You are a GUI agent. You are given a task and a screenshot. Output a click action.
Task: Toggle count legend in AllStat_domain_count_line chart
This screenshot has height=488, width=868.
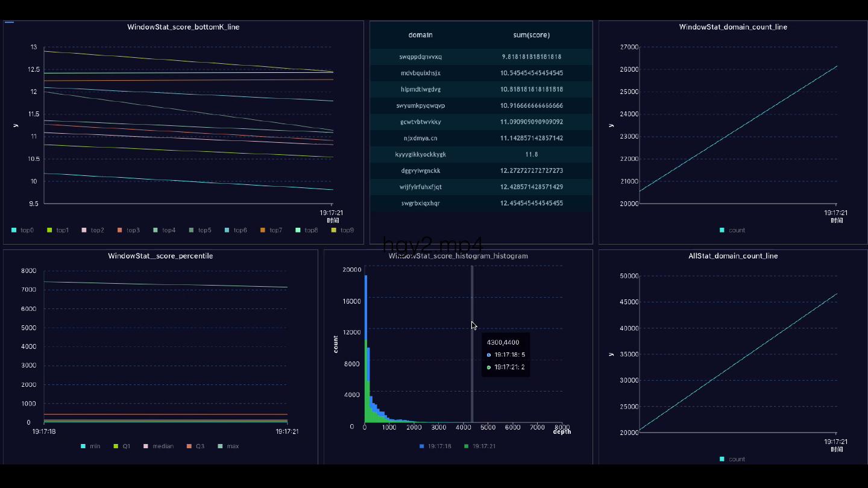[x=732, y=459]
